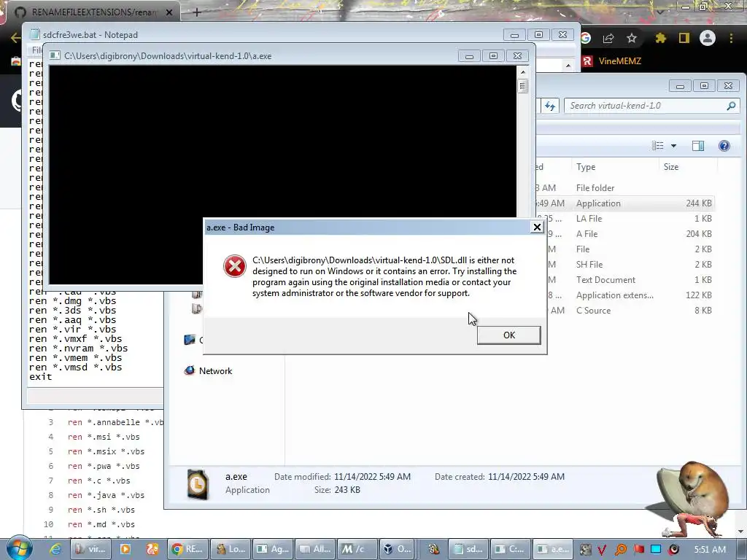Switch to 'a.e...' taskbar button

coord(553,549)
